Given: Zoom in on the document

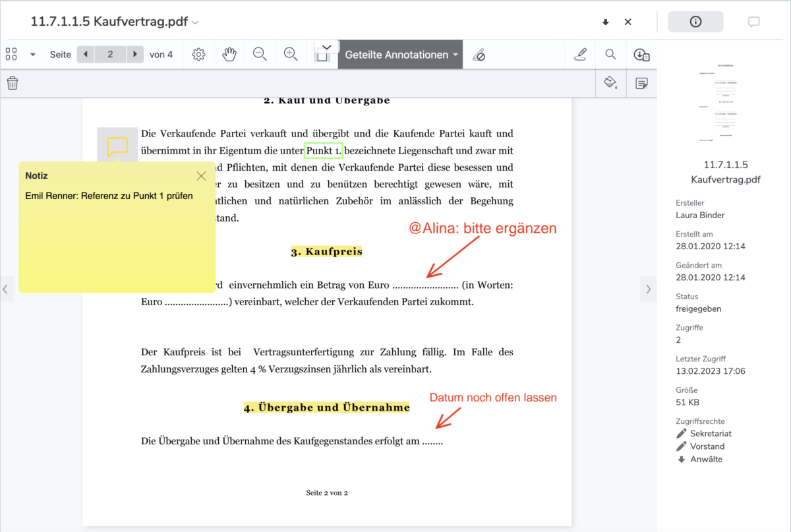Looking at the screenshot, I should [291, 55].
